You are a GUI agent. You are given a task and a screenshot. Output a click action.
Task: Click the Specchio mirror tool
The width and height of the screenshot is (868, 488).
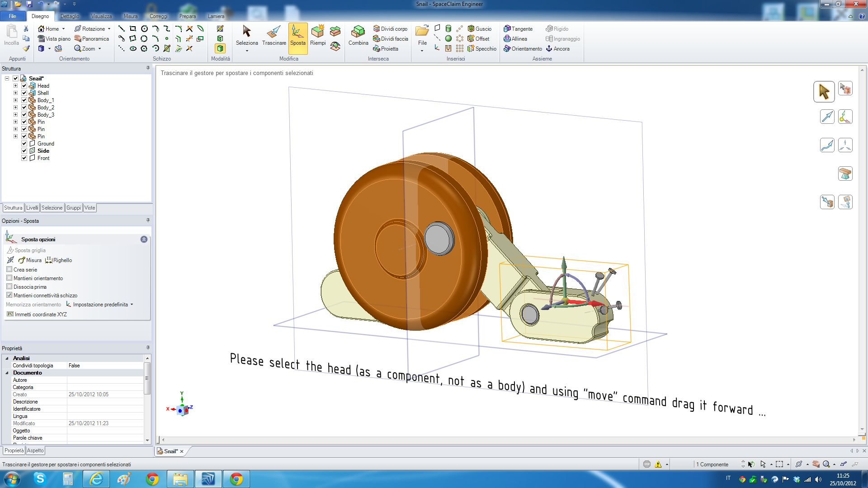(482, 48)
